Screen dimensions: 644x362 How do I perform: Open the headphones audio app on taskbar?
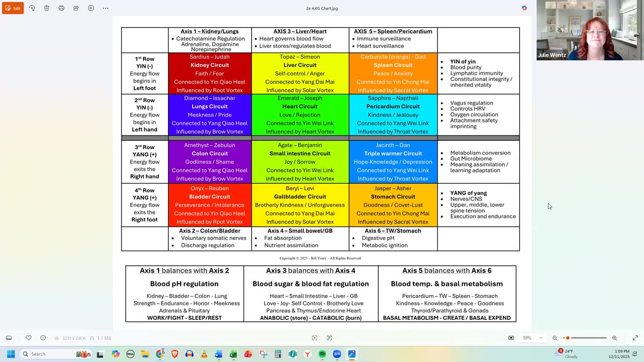tap(189, 354)
